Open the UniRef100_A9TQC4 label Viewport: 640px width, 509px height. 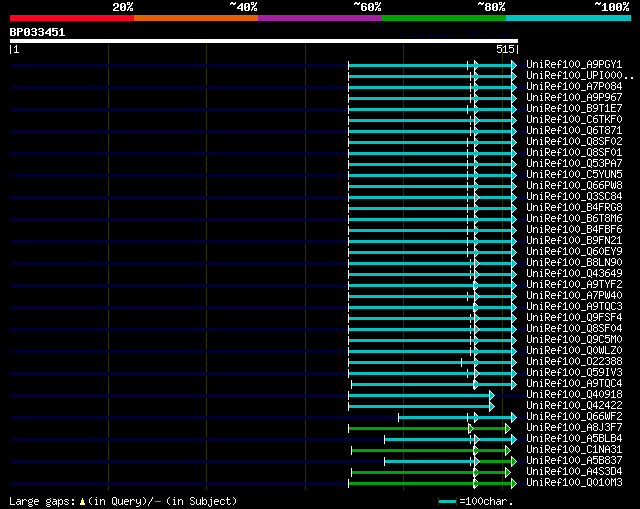click(574, 384)
